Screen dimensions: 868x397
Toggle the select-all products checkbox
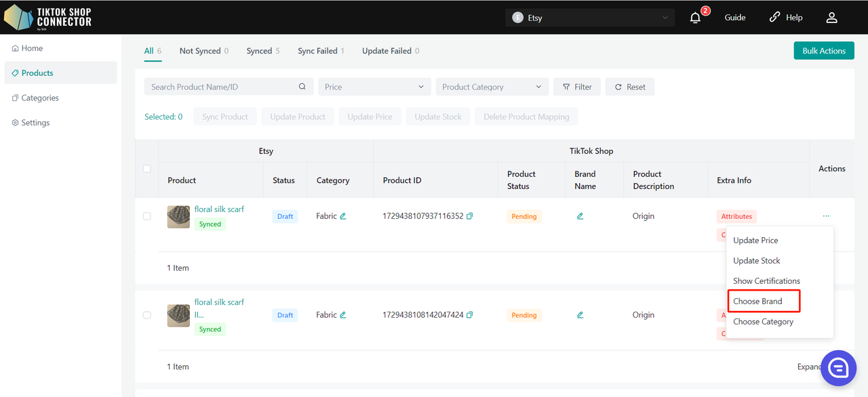click(x=146, y=169)
